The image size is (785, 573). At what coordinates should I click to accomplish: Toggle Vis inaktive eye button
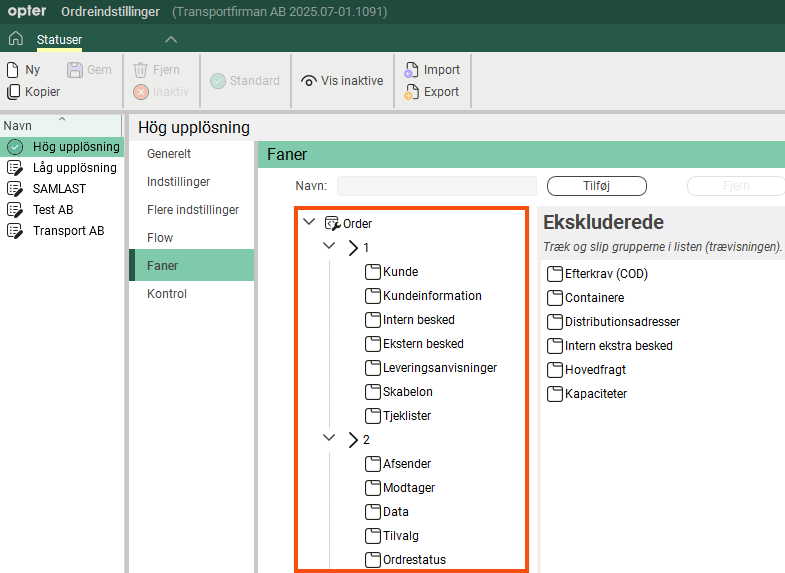pos(309,81)
